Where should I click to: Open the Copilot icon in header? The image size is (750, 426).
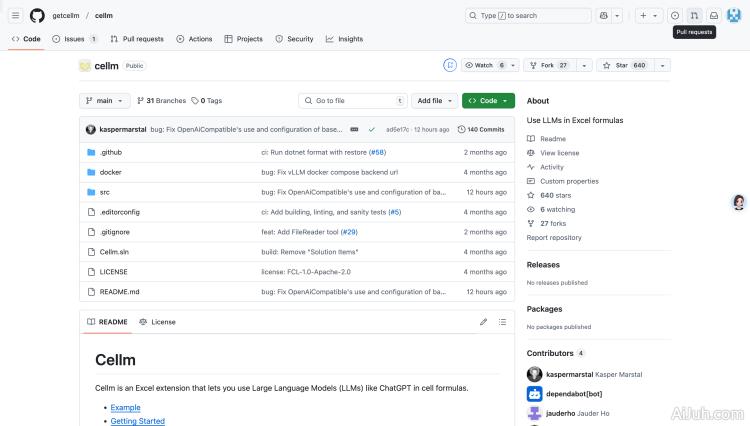coord(604,16)
